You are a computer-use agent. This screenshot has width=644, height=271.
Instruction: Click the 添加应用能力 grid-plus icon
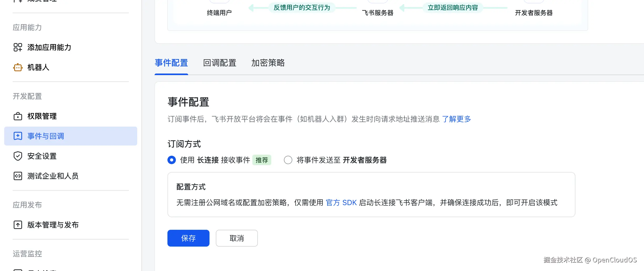[x=18, y=47]
